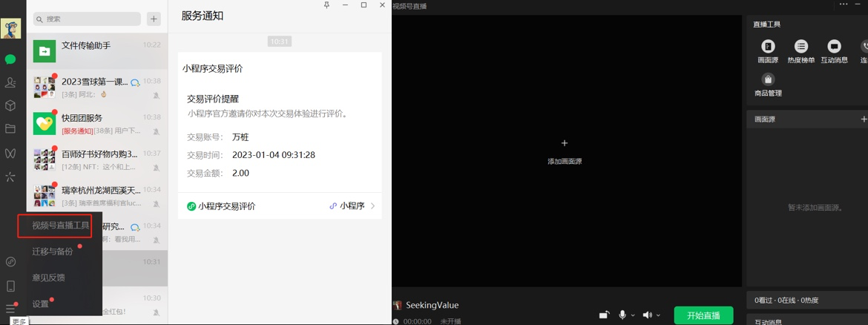Click the user avatar in WeChat sidebar
Screen dimensions: 868x325
(10, 28)
